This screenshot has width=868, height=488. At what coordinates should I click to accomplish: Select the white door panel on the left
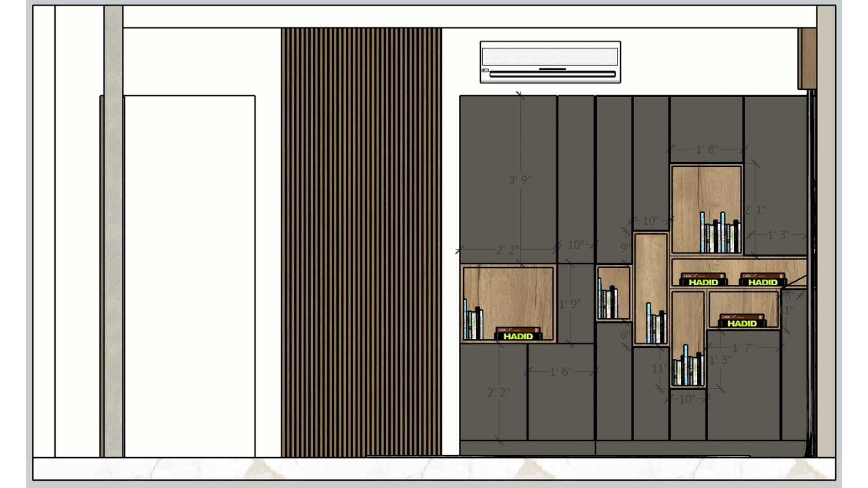click(x=190, y=276)
